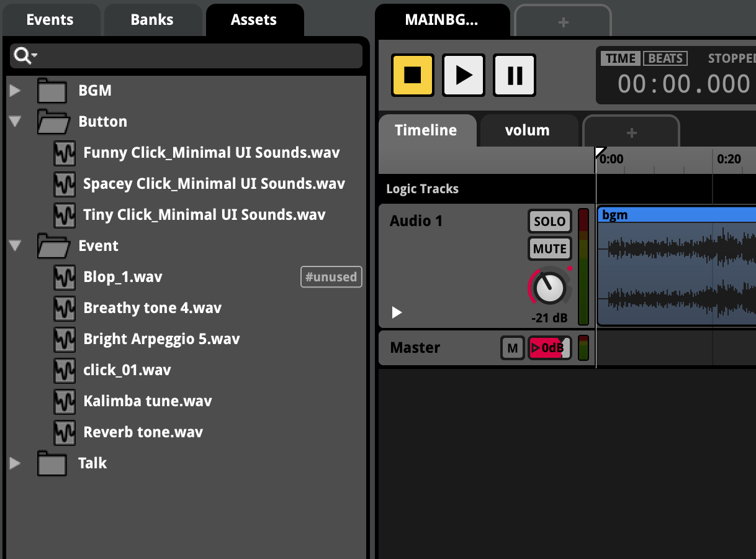
Task: Expand the BGM folder
Action: pos(16,91)
